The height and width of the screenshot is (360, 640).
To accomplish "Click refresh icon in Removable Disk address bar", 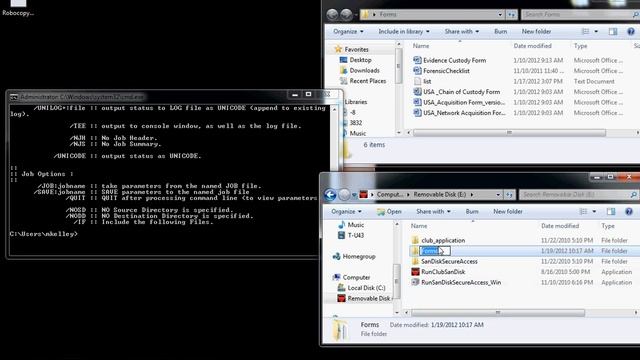I will click(509, 195).
